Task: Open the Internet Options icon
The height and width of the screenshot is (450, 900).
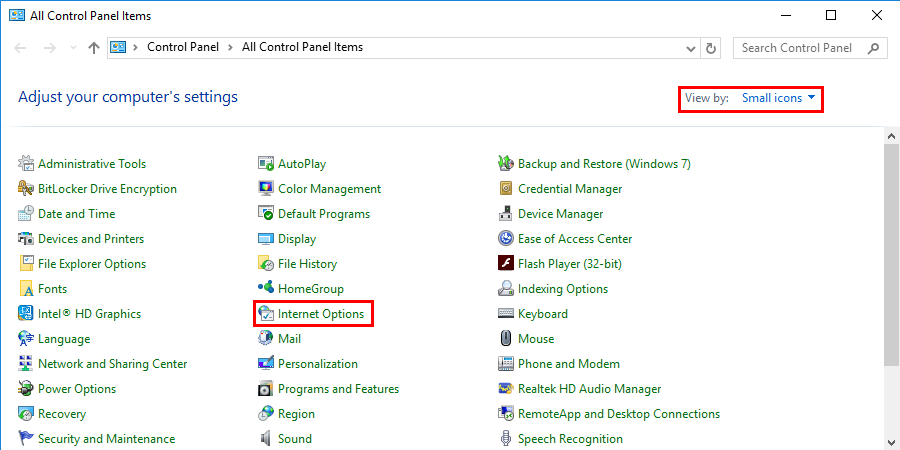Action: click(x=266, y=314)
